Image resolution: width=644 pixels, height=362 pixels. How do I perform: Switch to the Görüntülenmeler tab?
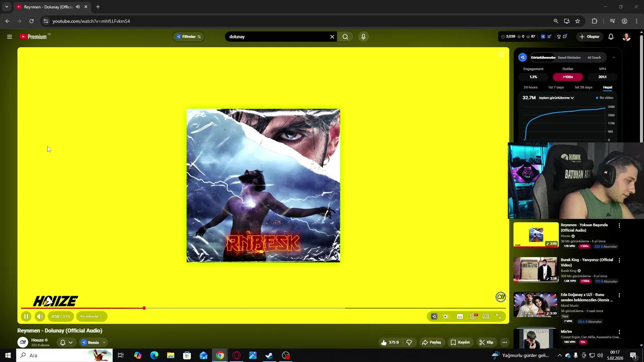tap(543, 57)
